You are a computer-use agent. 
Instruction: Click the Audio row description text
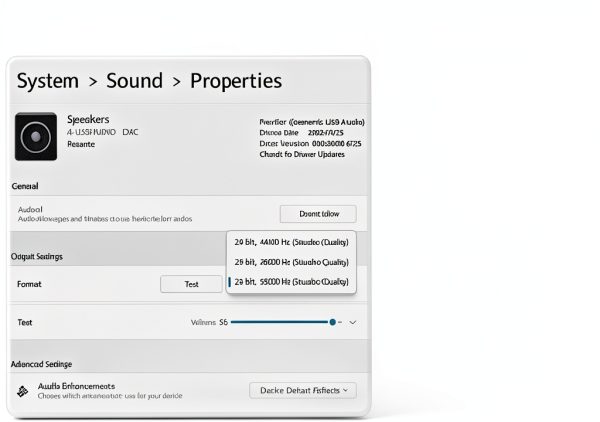tap(105, 219)
